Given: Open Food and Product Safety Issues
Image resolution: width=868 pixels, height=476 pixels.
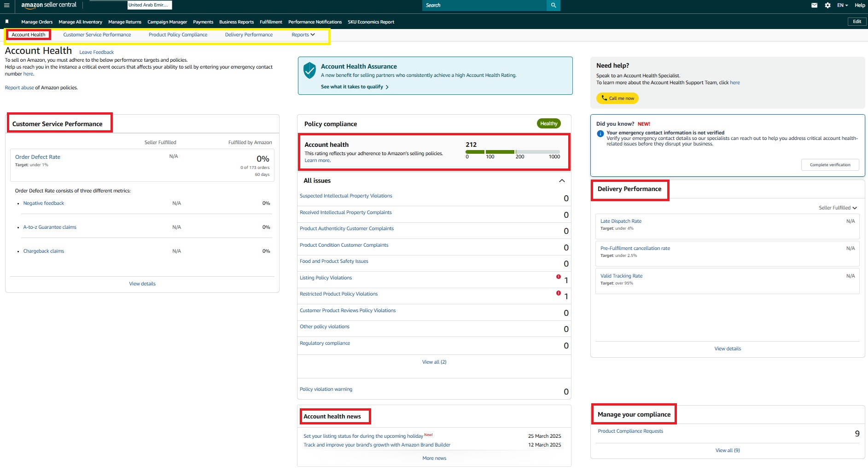Looking at the screenshot, I should tap(334, 261).
